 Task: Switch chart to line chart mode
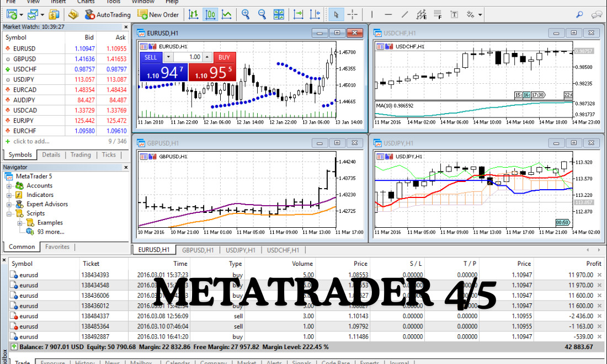227,15
